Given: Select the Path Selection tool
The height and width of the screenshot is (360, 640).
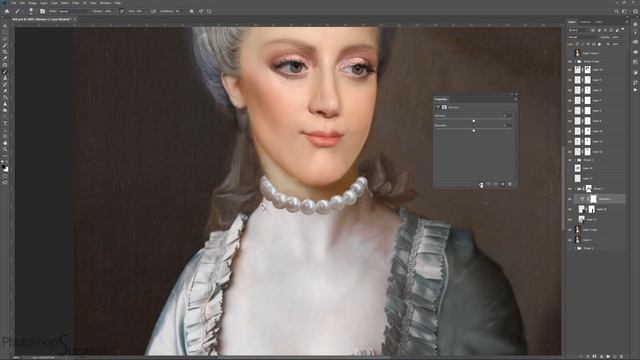Looking at the screenshot, I should [x=5, y=130].
